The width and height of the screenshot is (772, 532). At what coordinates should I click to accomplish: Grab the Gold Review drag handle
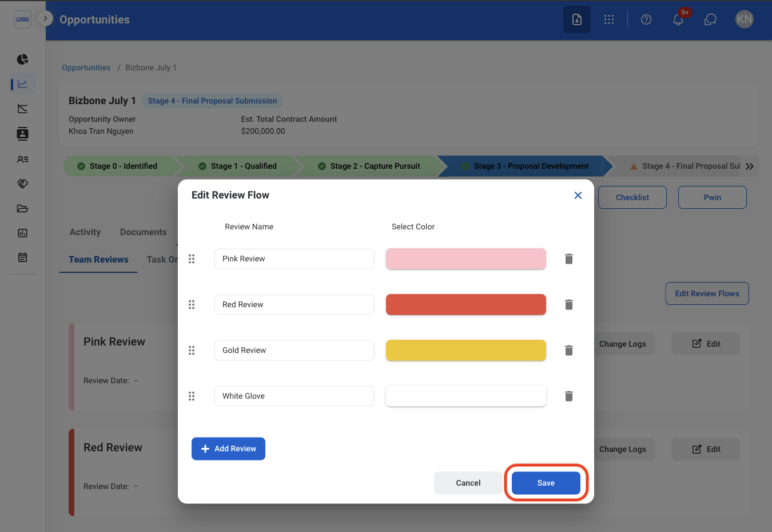[x=192, y=350]
